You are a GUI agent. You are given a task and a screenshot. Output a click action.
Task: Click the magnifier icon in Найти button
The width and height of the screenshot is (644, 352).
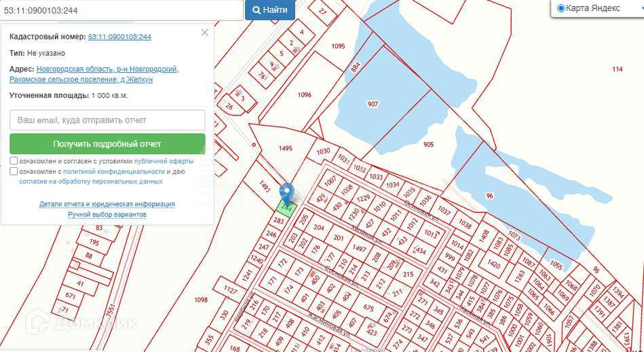point(257,10)
